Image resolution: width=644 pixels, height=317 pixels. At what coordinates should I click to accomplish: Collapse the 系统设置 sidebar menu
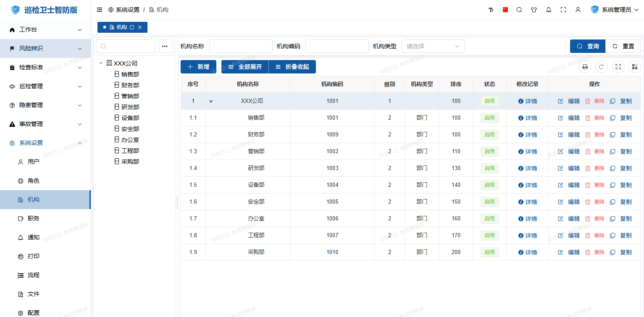(x=45, y=143)
